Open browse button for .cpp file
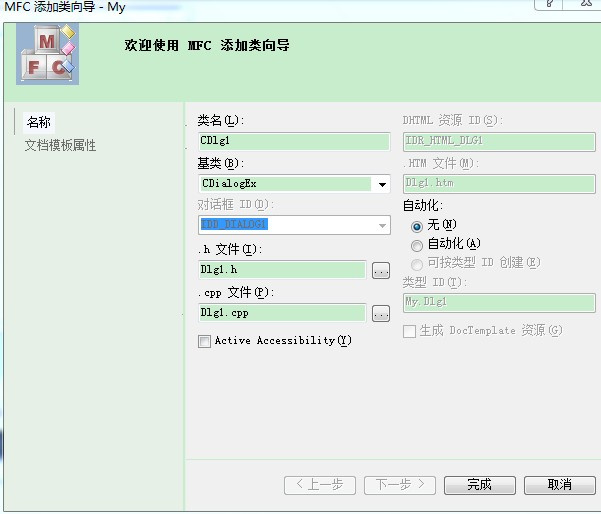Viewport: 601px width, 514px height. point(381,314)
